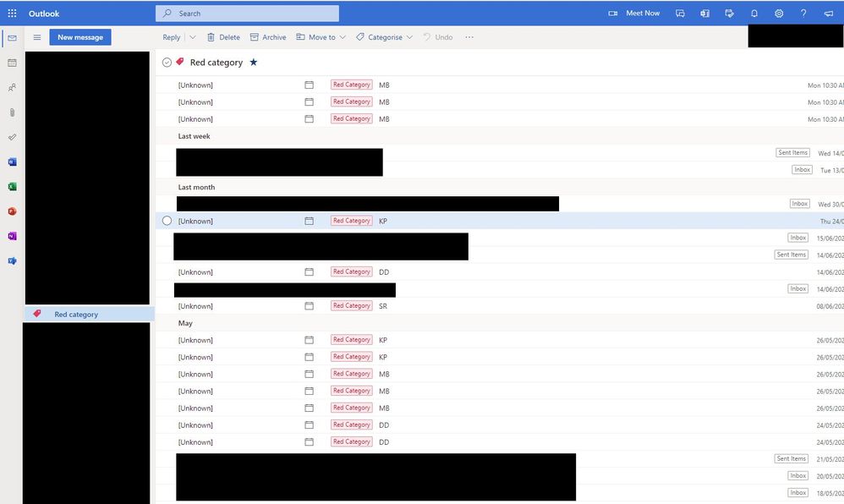Viewport: 844px width, 504px height.
Task: Click Sent Items tag dated Wed 14
Action: [793, 153]
